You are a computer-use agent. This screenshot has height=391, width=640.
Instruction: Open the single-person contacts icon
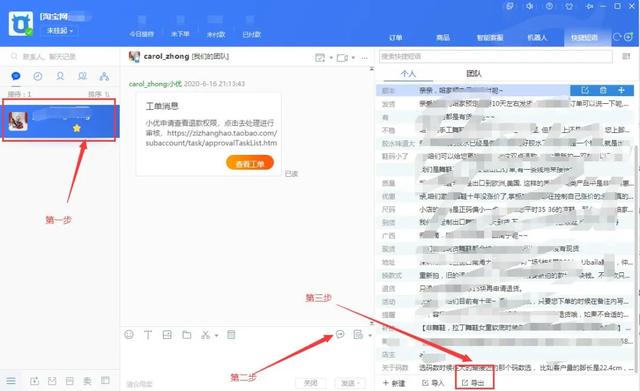(60, 76)
